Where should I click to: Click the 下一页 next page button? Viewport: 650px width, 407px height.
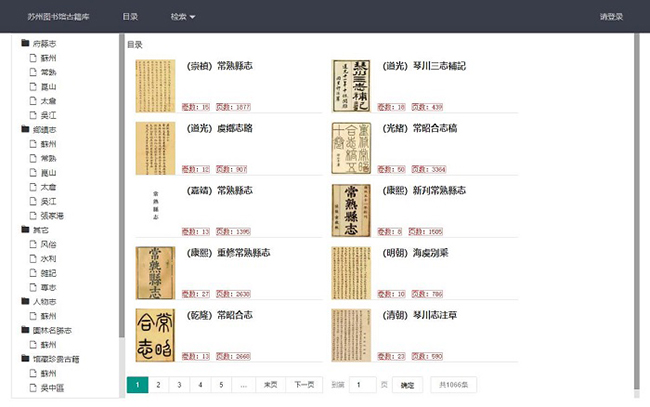[302, 384]
